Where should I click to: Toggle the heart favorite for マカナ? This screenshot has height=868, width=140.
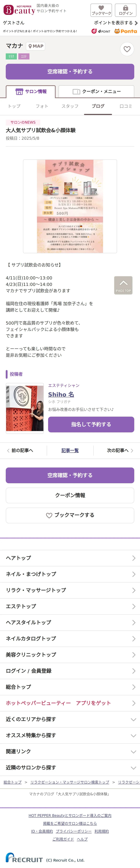click(127, 49)
